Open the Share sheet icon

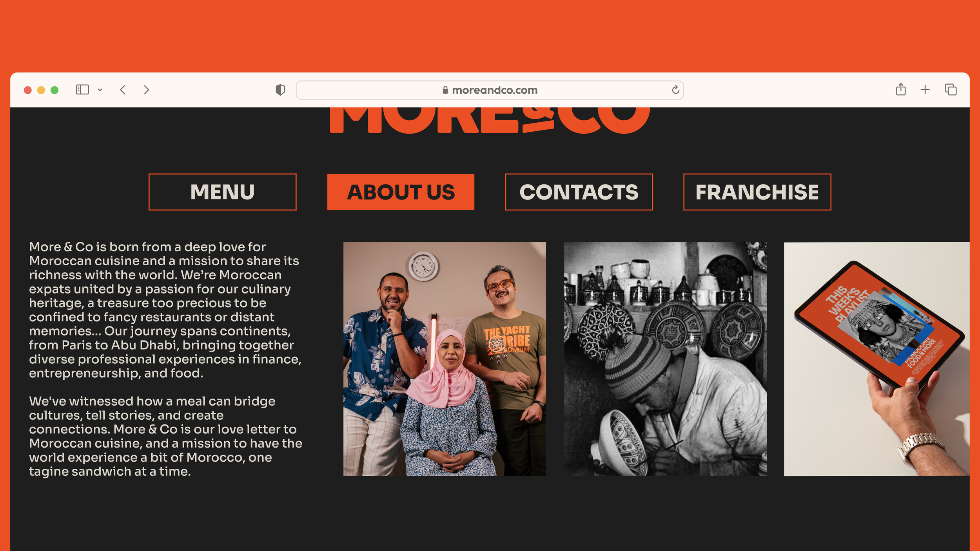tap(901, 89)
